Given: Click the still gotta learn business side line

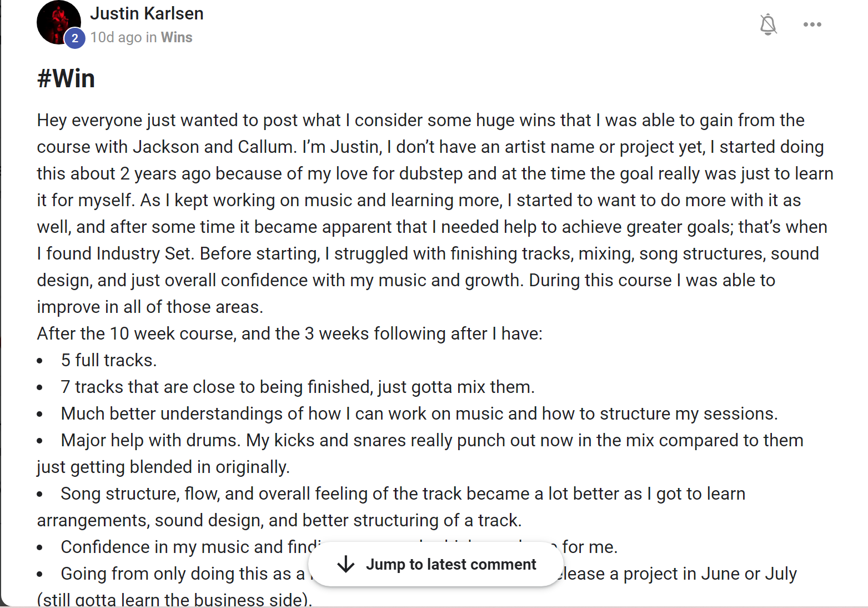Looking at the screenshot, I should [174, 599].
